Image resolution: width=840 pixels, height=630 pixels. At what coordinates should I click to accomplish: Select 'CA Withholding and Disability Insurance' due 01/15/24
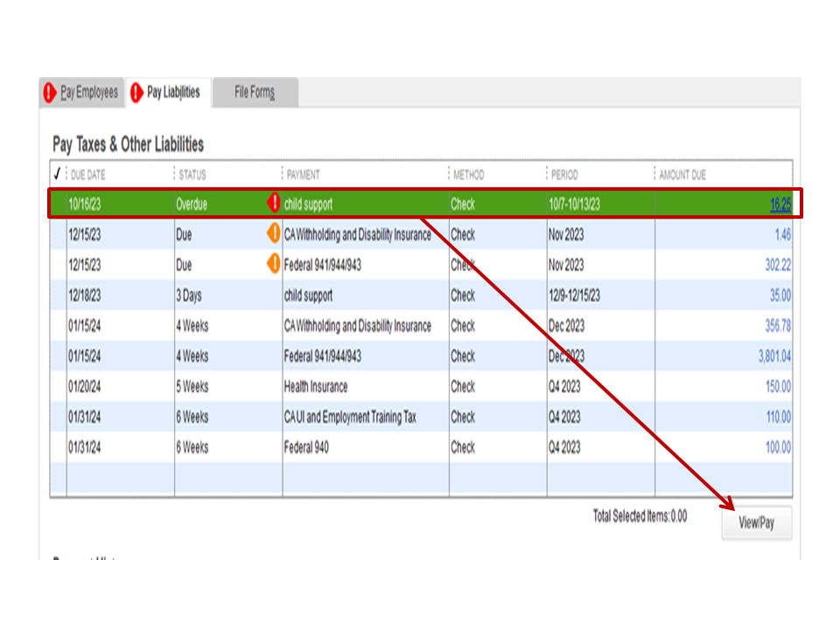tap(357, 325)
